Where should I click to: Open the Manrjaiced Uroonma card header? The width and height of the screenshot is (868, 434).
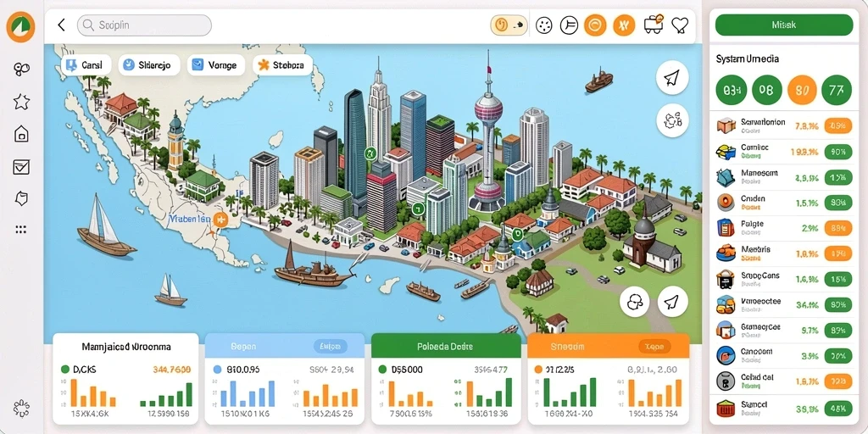(125, 347)
